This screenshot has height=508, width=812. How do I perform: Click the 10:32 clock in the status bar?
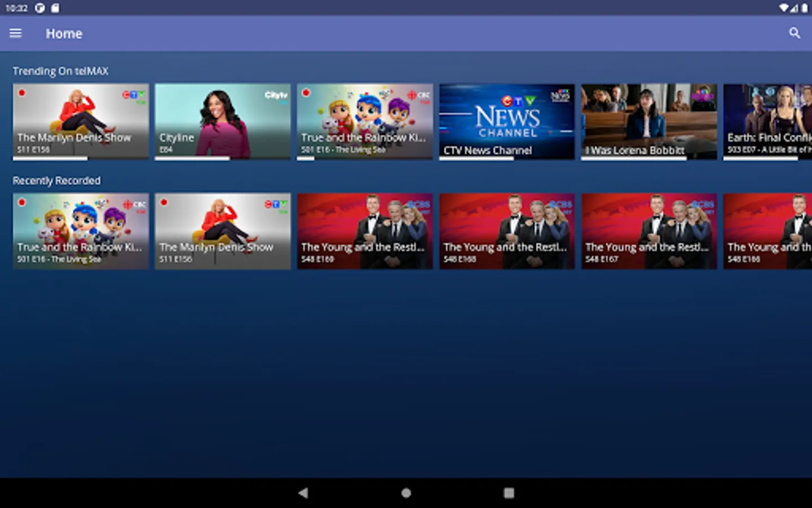(16, 8)
